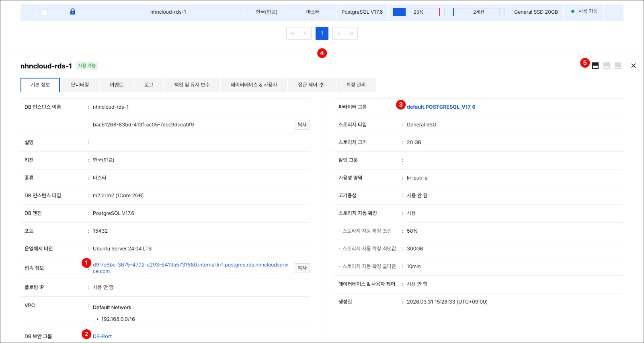Screen dimensions: 644x343
Task: Click the port value 15432
Action: coord(100,231)
